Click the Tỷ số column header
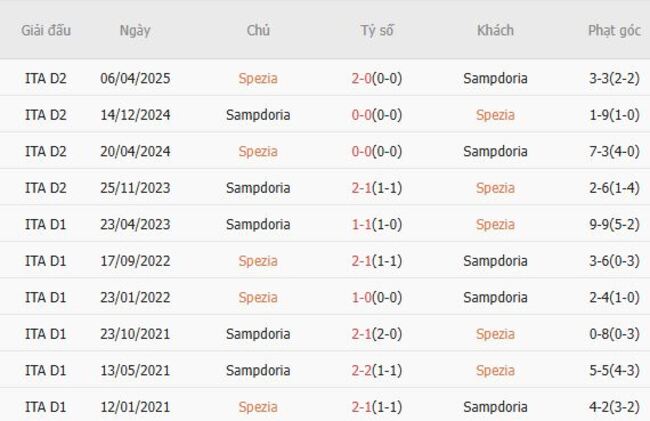The width and height of the screenshot is (650, 421). pyautogui.click(x=377, y=30)
